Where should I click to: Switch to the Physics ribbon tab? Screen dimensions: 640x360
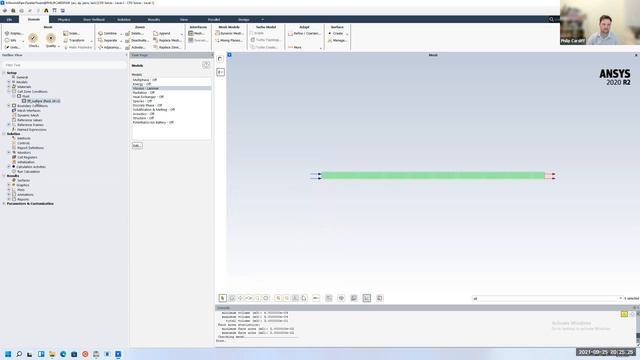[x=64, y=19]
